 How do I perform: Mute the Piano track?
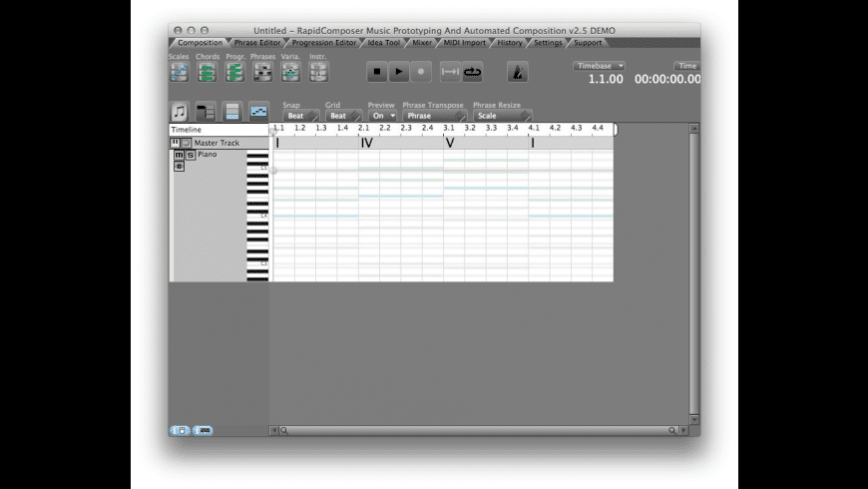179,155
